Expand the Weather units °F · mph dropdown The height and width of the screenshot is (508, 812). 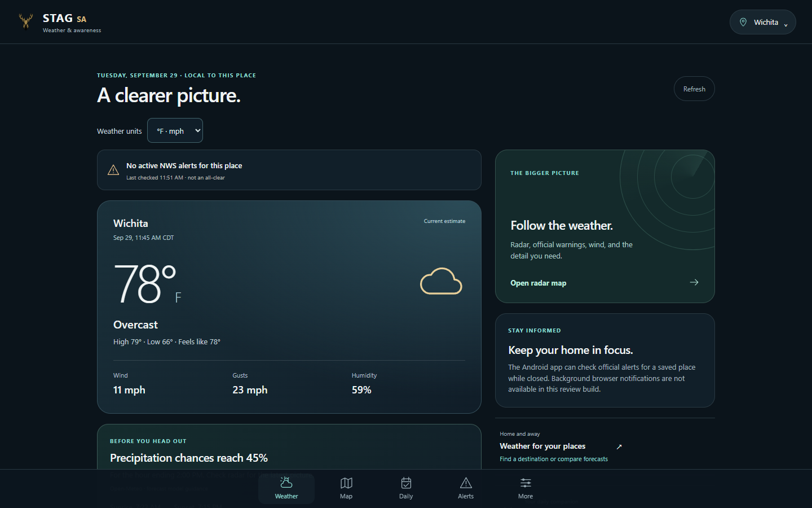click(x=175, y=130)
